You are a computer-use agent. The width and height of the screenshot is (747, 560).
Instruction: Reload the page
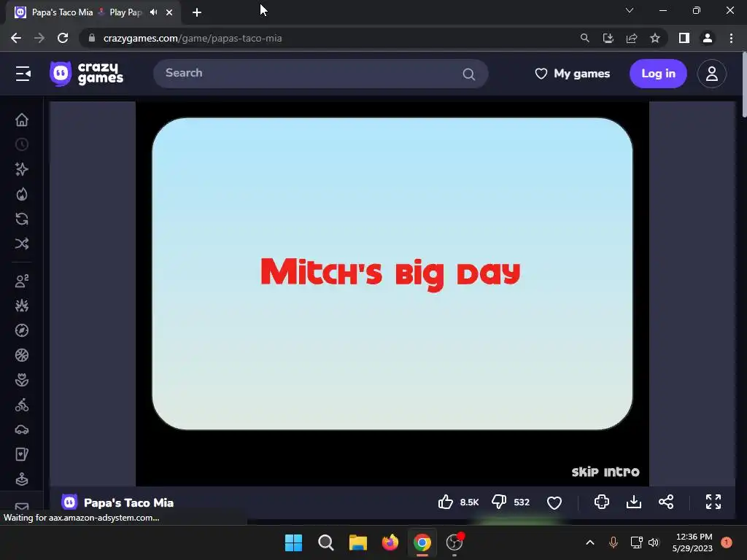63,38
